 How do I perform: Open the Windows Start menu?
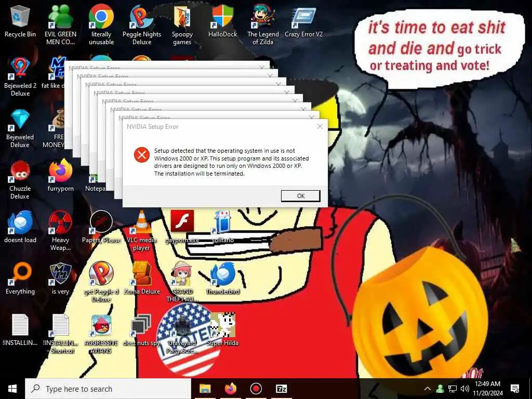12,389
